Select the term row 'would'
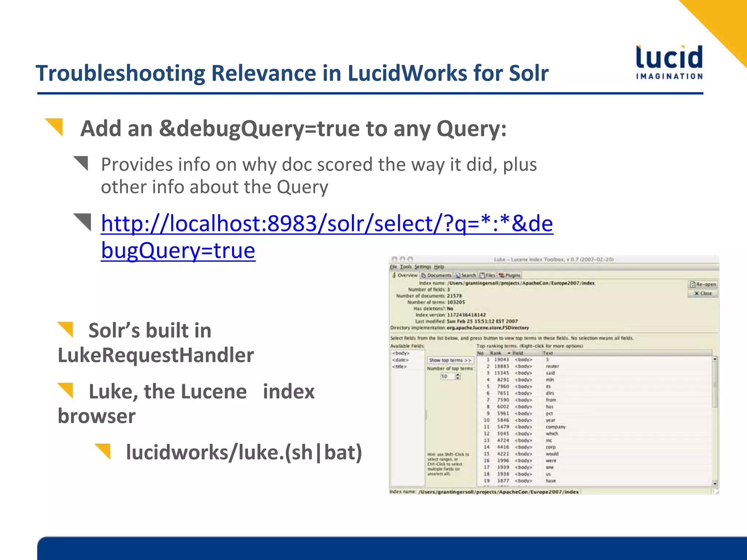Viewport: 747px width, 560px height. click(595, 454)
